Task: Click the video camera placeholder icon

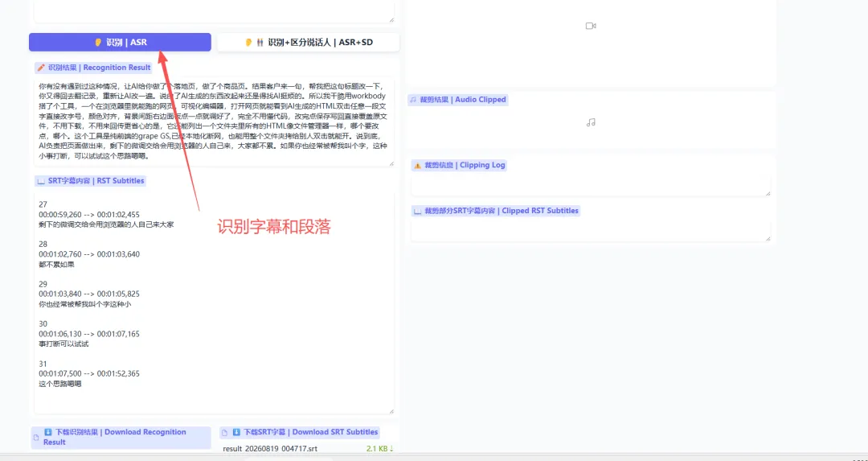Action: tap(591, 26)
